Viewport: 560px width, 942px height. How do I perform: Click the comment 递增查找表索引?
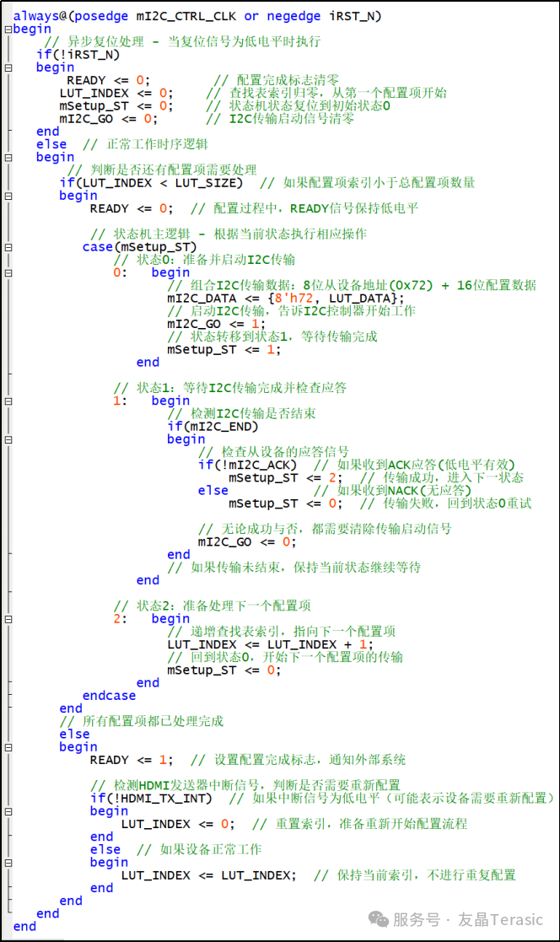click(281, 632)
